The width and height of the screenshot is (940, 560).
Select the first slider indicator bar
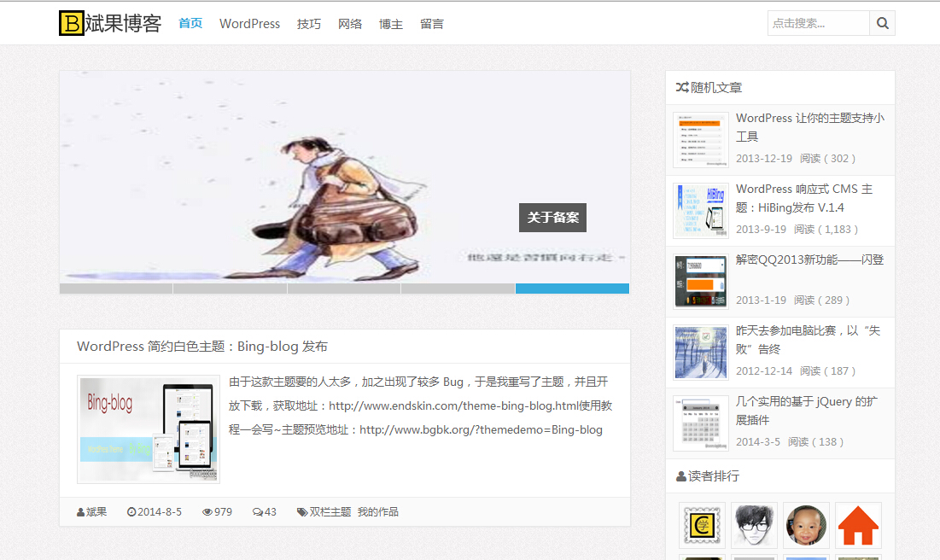116,289
